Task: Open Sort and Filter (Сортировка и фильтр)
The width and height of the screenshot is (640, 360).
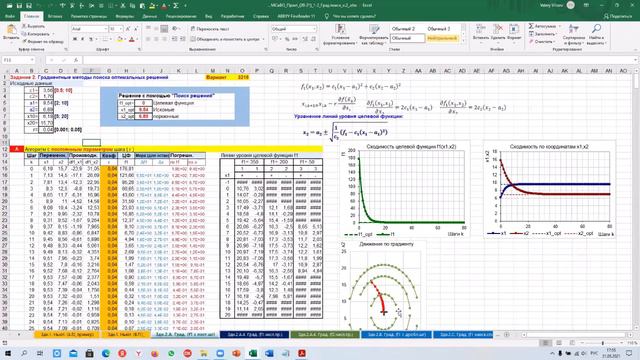Action: click(573, 34)
